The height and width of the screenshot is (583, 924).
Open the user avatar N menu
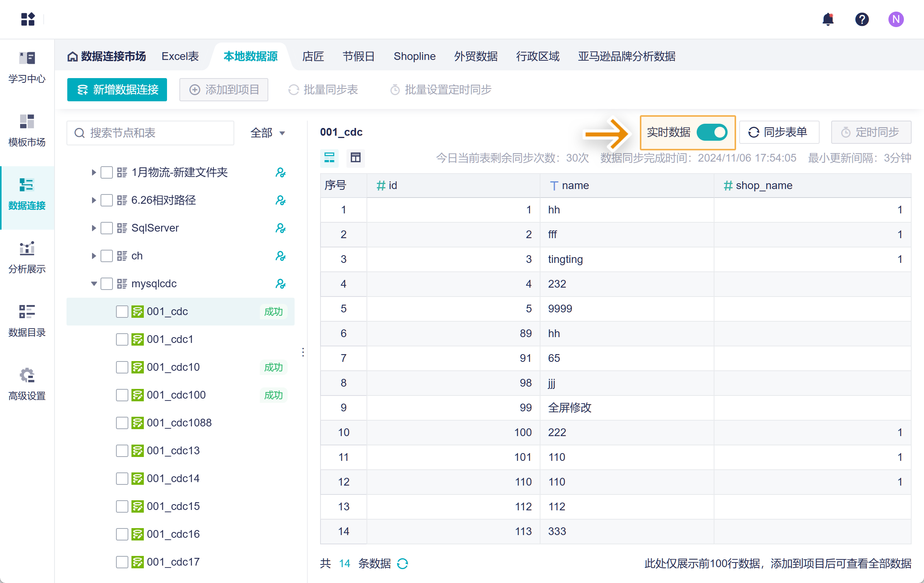pos(895,19)
